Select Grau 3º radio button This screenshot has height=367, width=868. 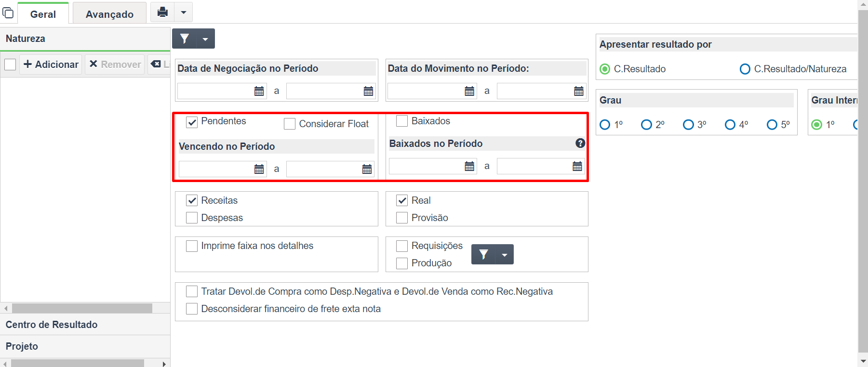(688, 125)
